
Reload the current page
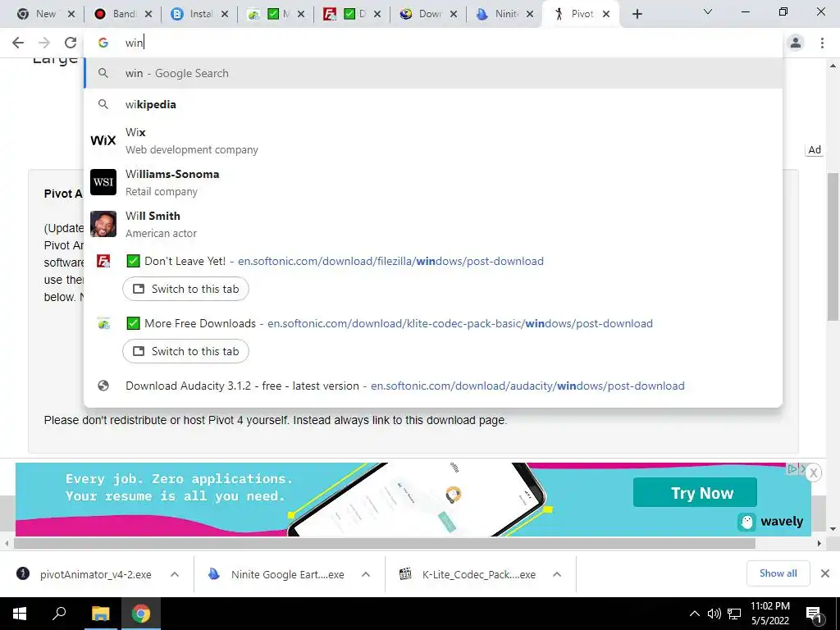[x=71, y=43]
